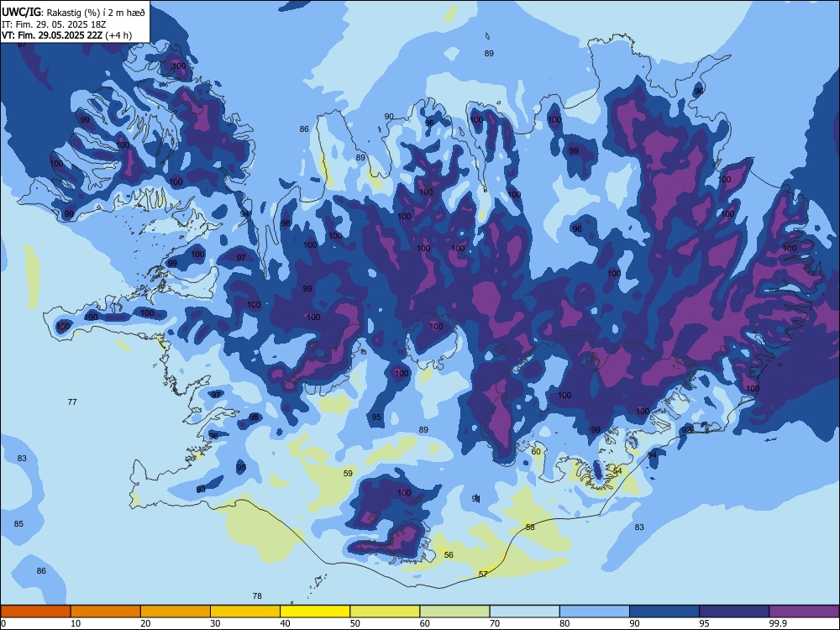This screenshot has height=630, width=840.
Task: Select the medium blue 90–95 legend swatch
Action: tap(664, 612)
